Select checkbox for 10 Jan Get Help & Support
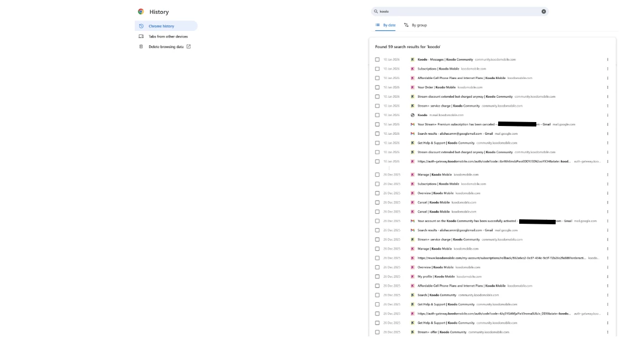Viewport: 644px width, 353px height. pyautogui.click(x=377, y=143)
